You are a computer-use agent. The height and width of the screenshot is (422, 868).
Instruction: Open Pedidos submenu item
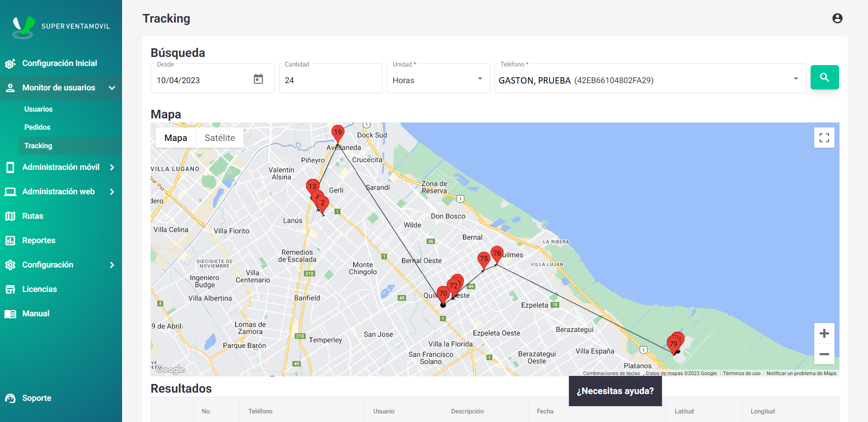(x=38, y=127)
